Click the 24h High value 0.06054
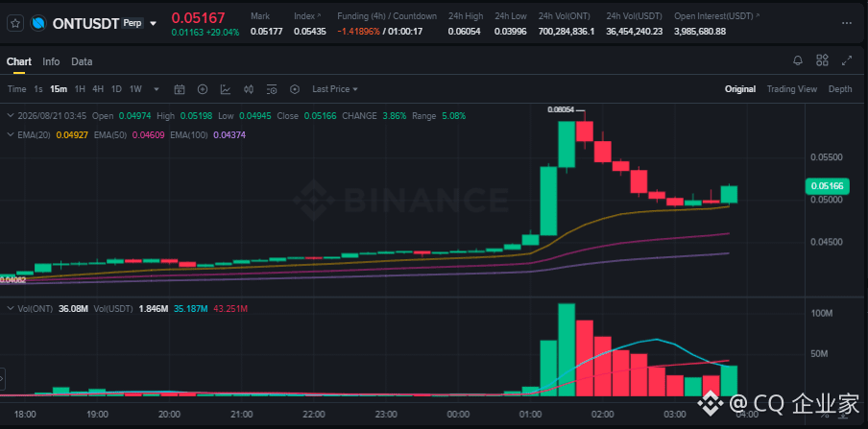Image resolution: width=868 pixels, height=429 pixels. click(x=465, y=32)
